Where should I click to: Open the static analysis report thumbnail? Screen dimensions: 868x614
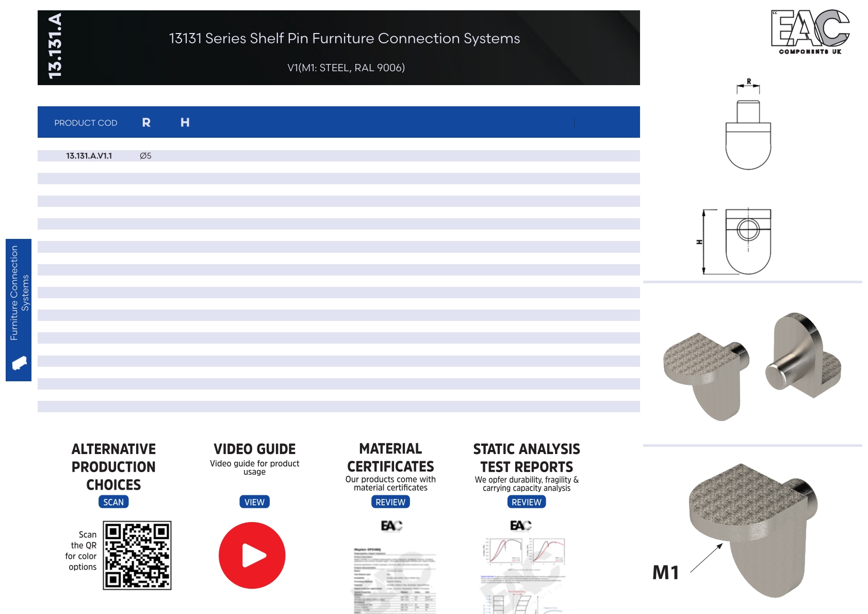(x=523, y=575)
